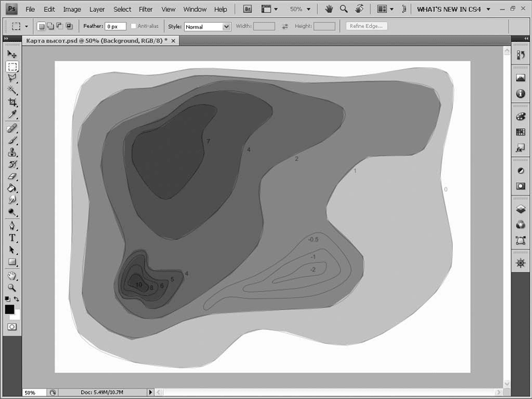This screenshot has height=399, width=532.
Task: Expand the WHAT'S NEW IN CS4 workspace menu
Action: point(454,9)
